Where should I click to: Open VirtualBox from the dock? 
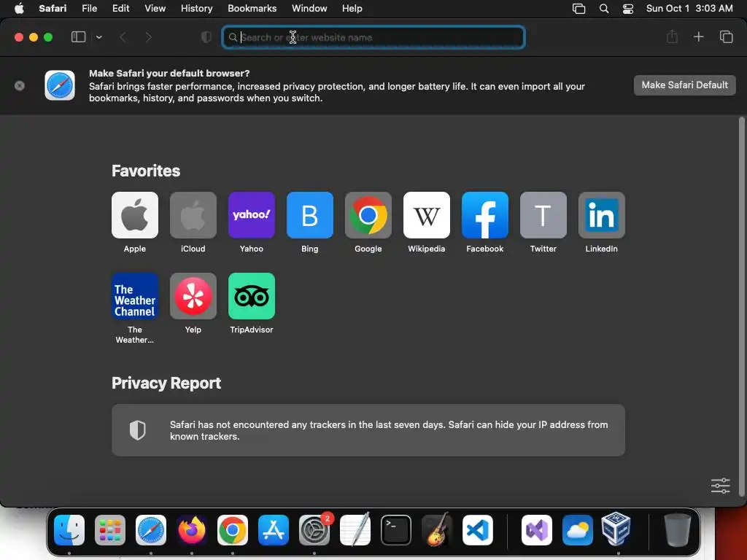pos(616,529)
